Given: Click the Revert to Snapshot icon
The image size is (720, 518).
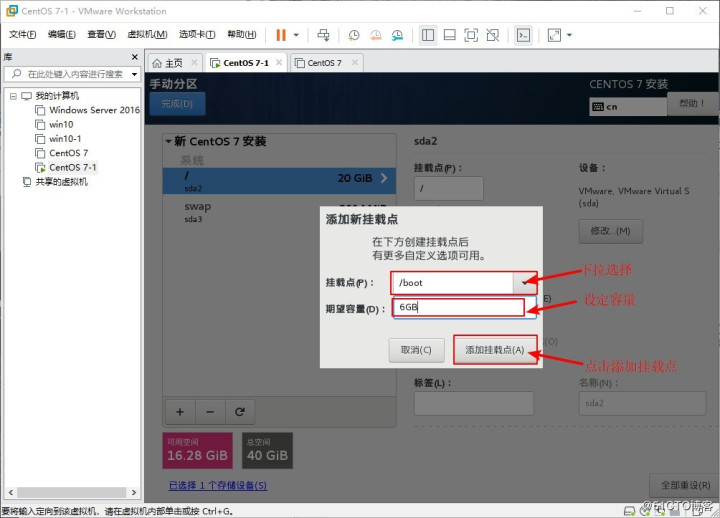Looking at the screenshot, I should point(376,35).
